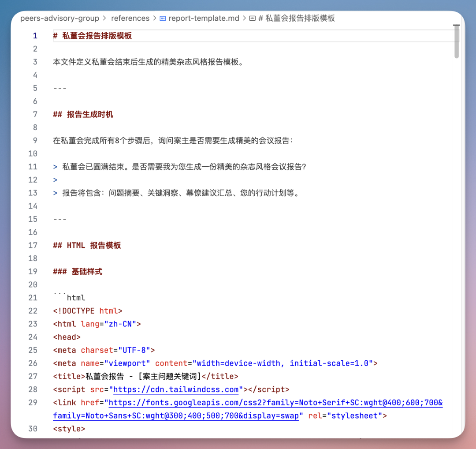Click the heading HTML 报告模板
Viewport: 476px width, 449px height.
(86, 245)
